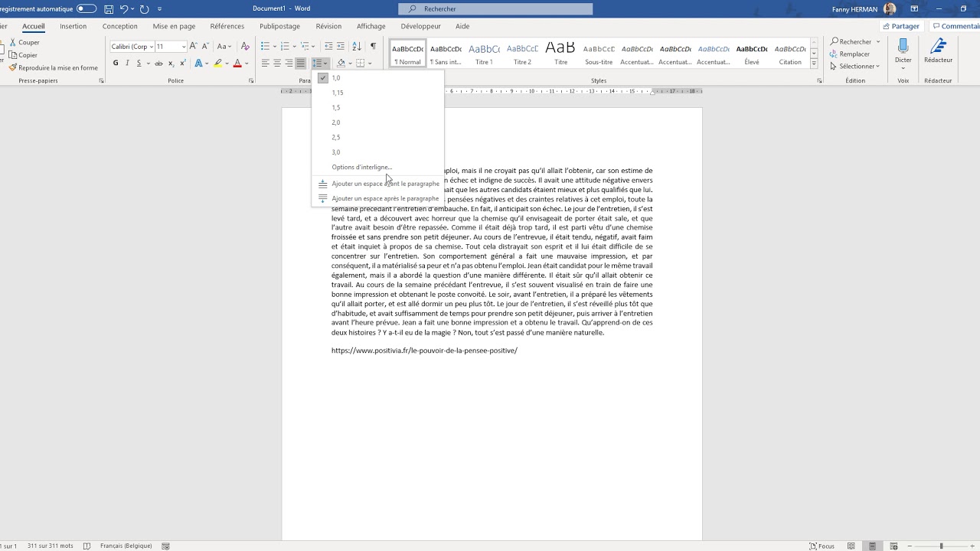Viewport: 980px width, 551px height.
Task: Click the Rechercher search box
Action: (x=495, y=9)
